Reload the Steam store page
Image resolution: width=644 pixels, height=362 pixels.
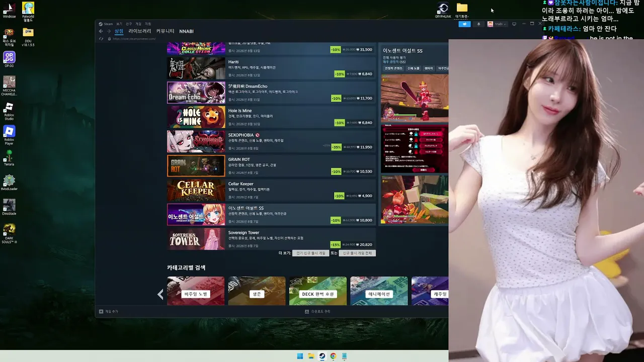[x=101, y=39]
